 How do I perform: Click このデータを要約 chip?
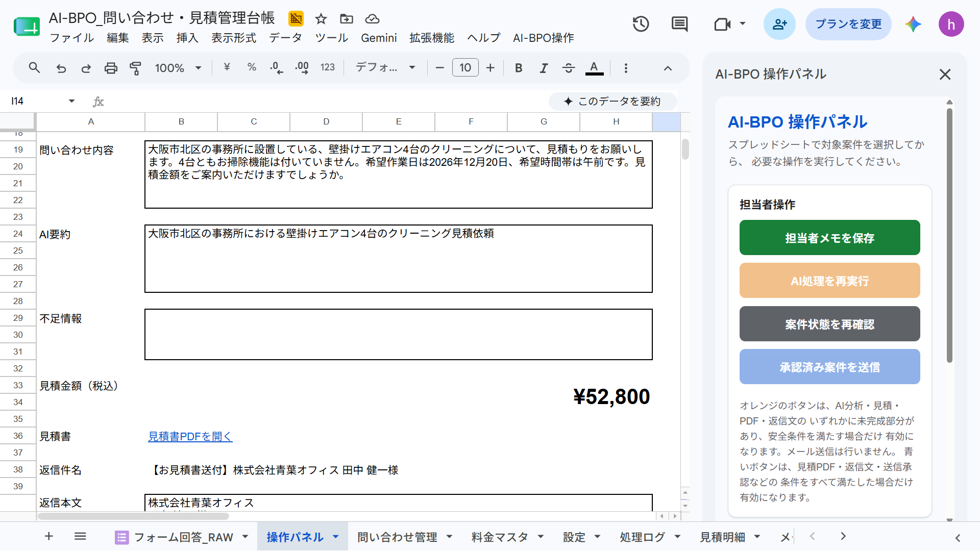click(612, 101)
